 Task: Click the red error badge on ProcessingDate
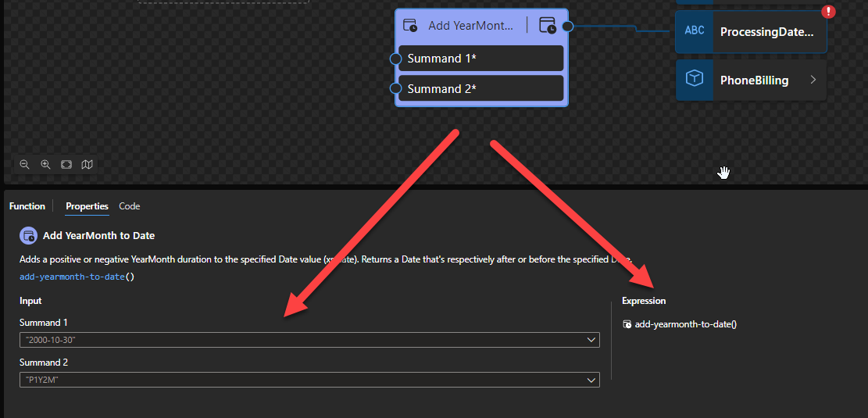[x=829, y=12]
